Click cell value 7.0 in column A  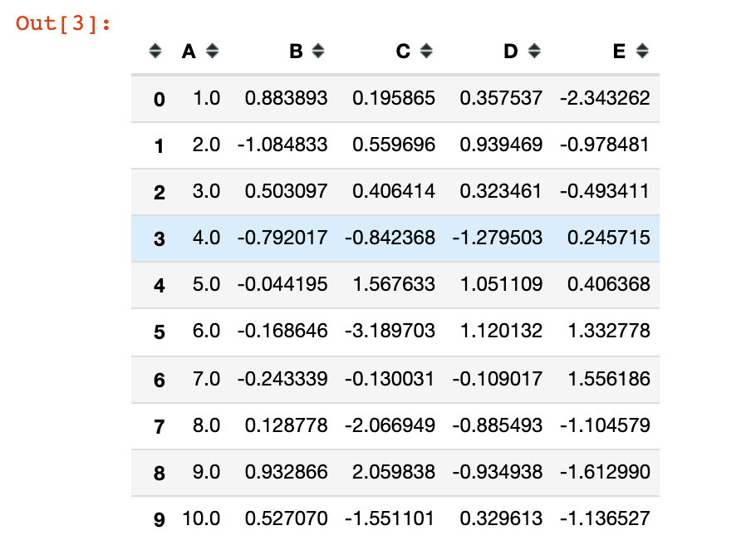tap(206, 379)
